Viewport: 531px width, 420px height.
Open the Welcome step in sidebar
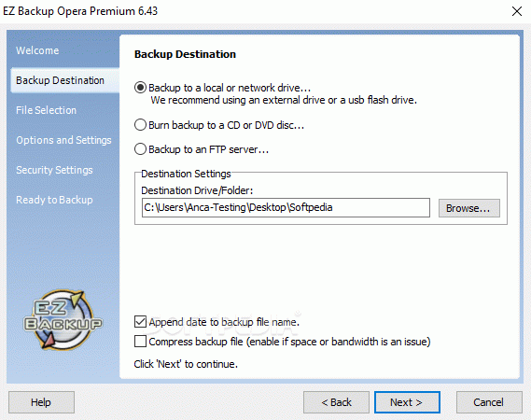pos(37,50)
